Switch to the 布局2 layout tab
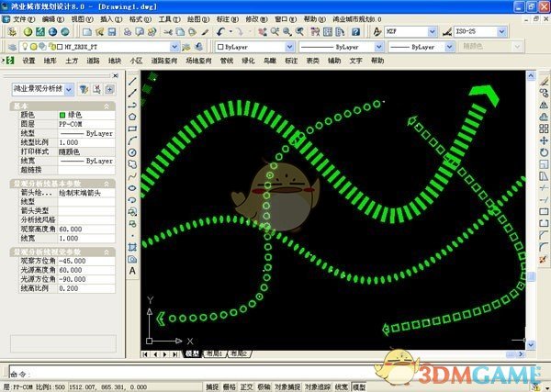Image resolution: width=551 pixels, height=392 pixels. click(239, 353)
